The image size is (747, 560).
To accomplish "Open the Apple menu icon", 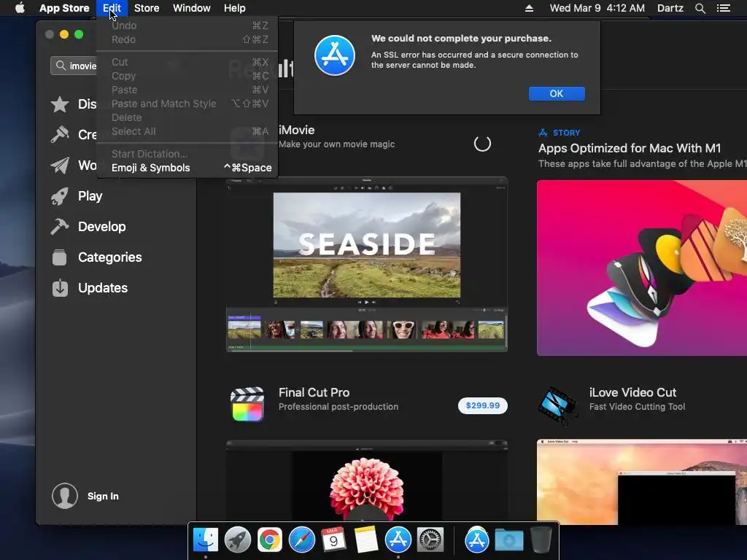I will tap(20, 8).
